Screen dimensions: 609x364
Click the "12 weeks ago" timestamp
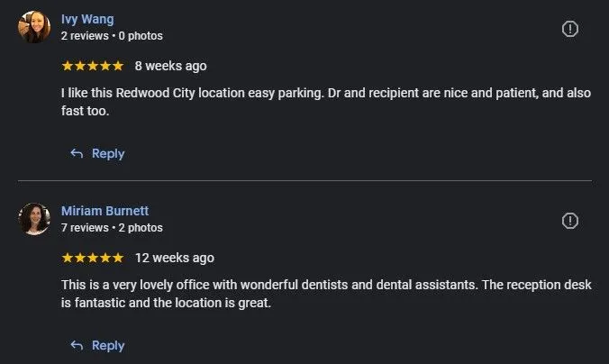click(x=174, y=258)
